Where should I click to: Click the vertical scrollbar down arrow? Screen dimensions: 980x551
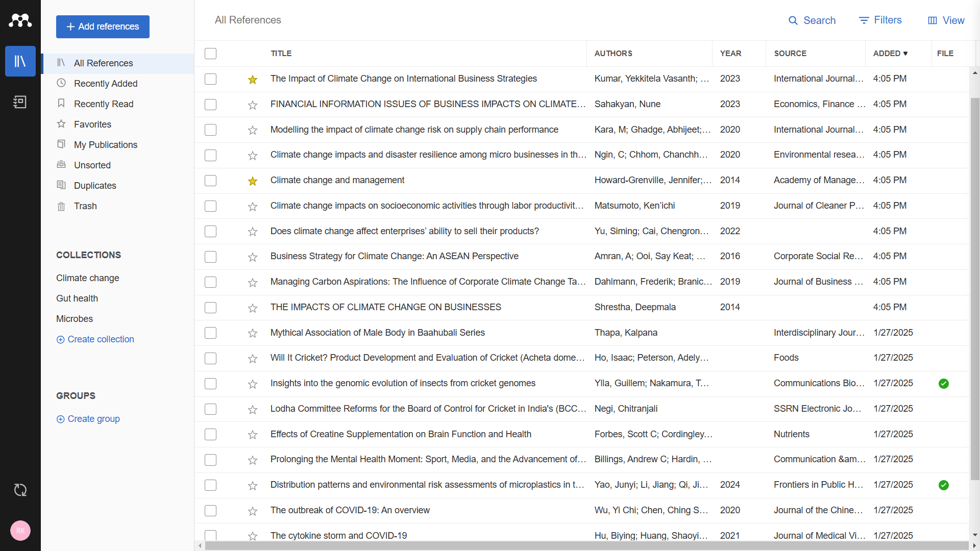click(x=975, y=535)
